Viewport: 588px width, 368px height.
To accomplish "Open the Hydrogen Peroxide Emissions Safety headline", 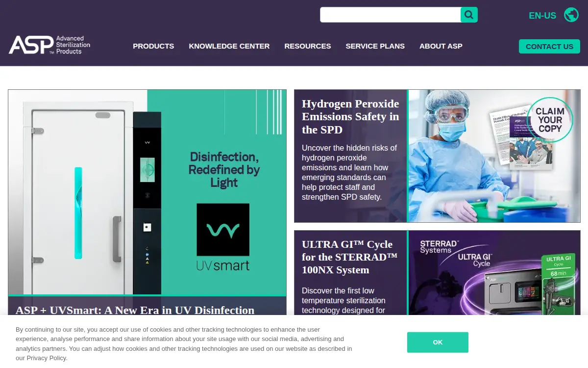I will 350,117.
